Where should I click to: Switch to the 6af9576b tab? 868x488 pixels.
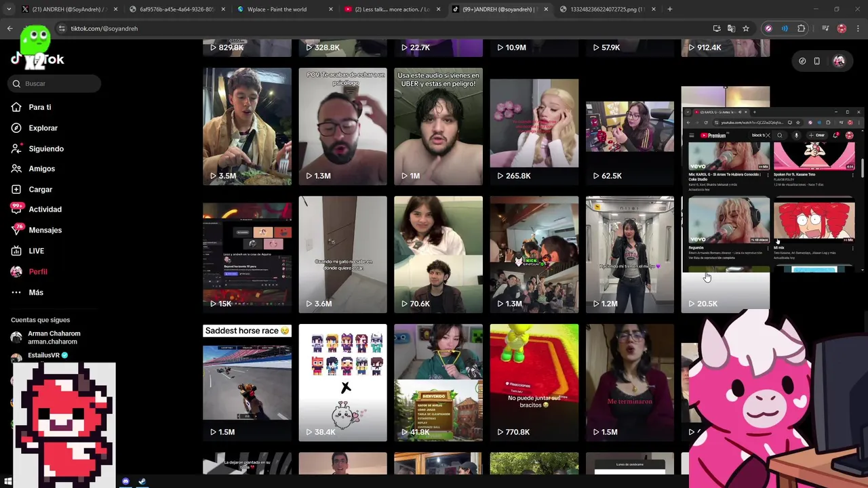coord(176,9)
